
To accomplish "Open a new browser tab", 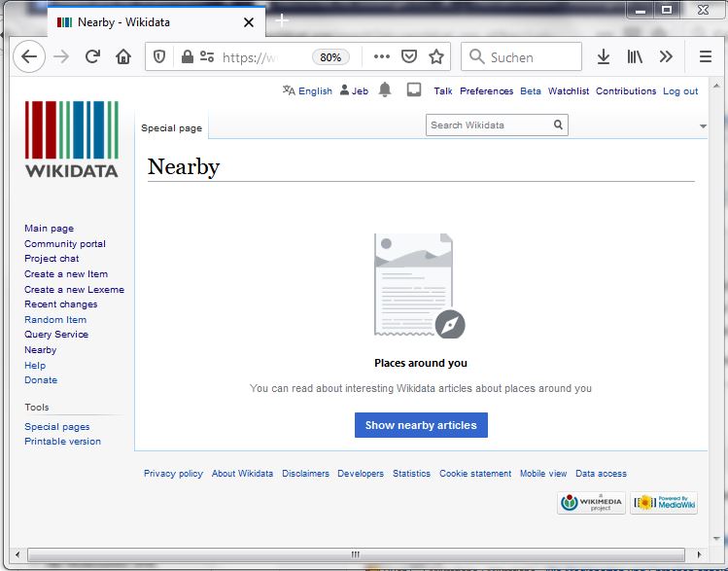I will (282, 20).
